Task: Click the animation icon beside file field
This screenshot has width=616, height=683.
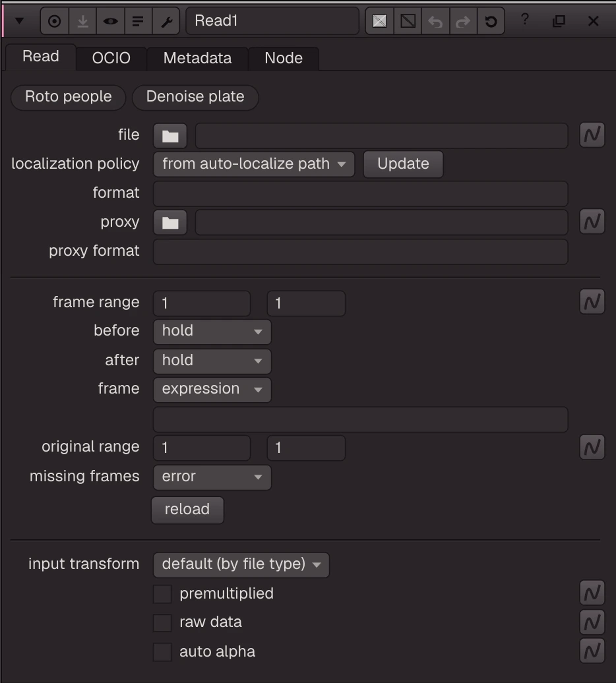Action: coord(592,134)
